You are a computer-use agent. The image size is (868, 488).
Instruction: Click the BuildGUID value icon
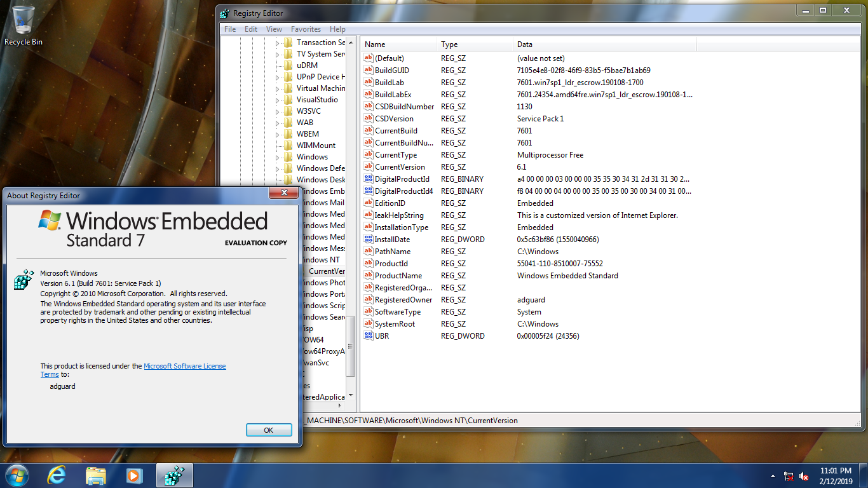pos(368,70)
